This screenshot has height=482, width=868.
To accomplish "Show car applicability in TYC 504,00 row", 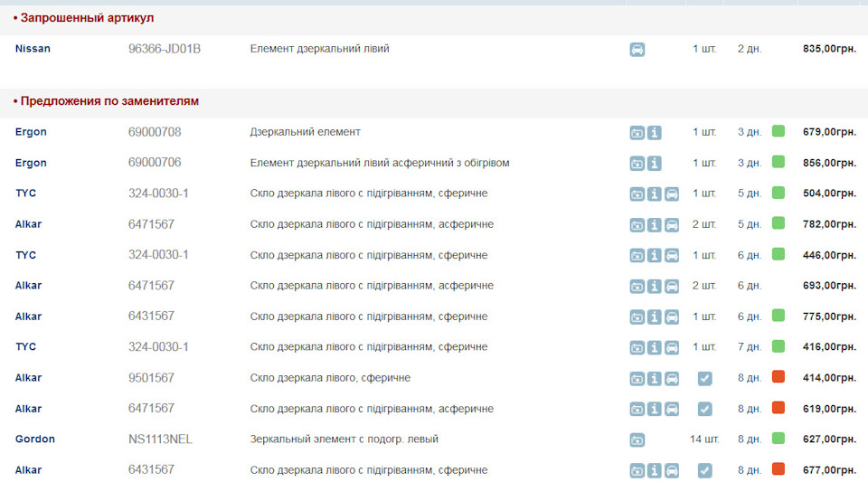I will [672, 194].
